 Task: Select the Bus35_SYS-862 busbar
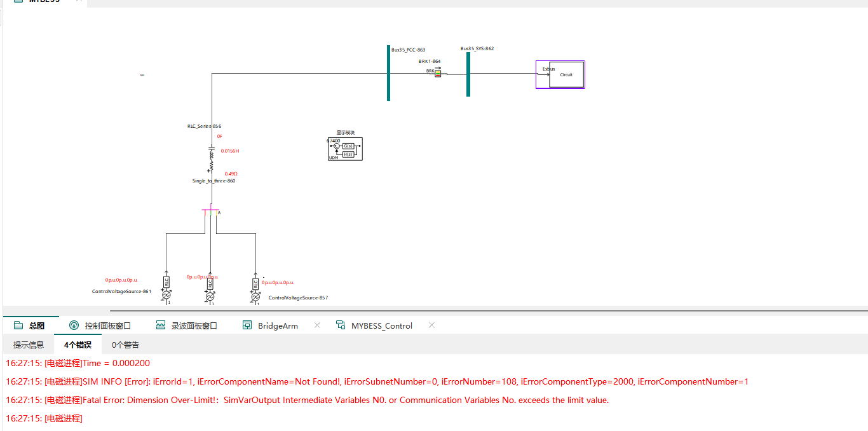tap(468, 74)
